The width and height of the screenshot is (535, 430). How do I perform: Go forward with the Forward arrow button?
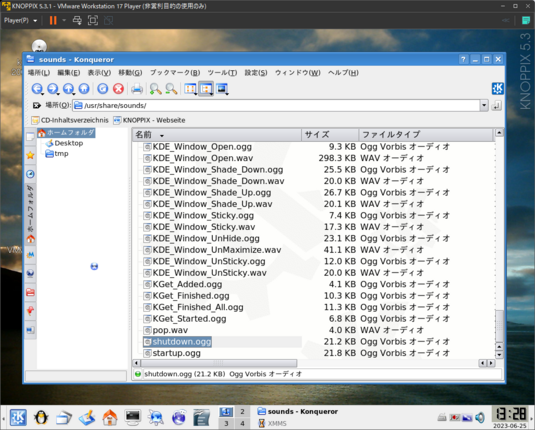pos(52,88)
